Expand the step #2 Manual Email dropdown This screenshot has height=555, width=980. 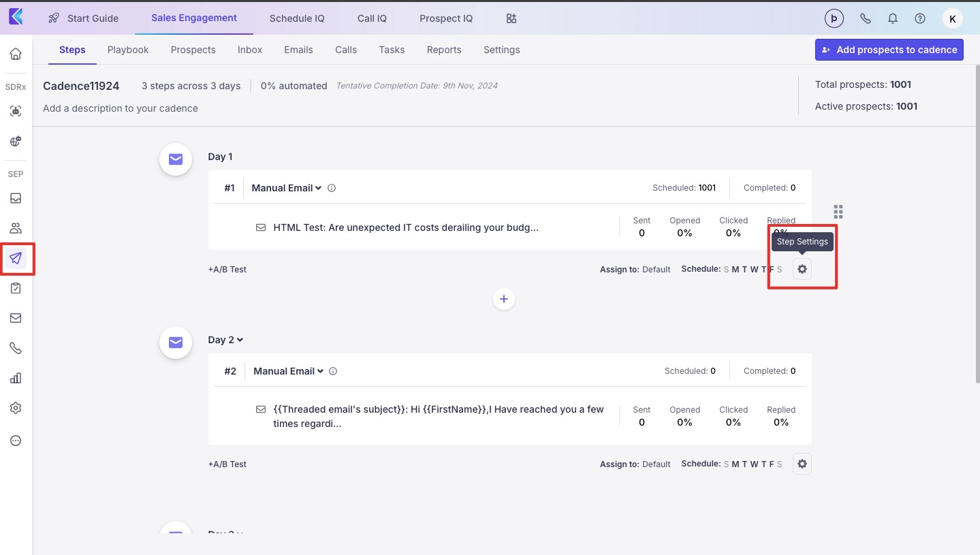pyautogui.click(x=289, y=371)
